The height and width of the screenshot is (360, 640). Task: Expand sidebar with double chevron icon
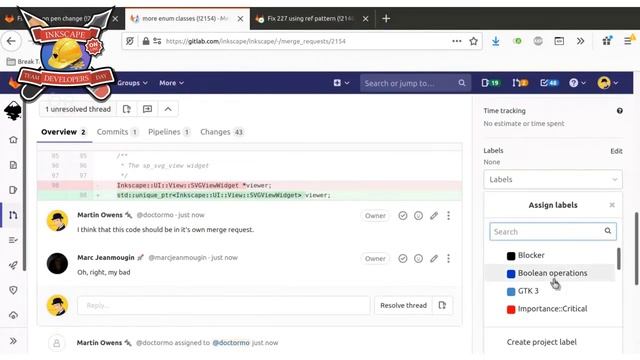click(x=13, y=341)
